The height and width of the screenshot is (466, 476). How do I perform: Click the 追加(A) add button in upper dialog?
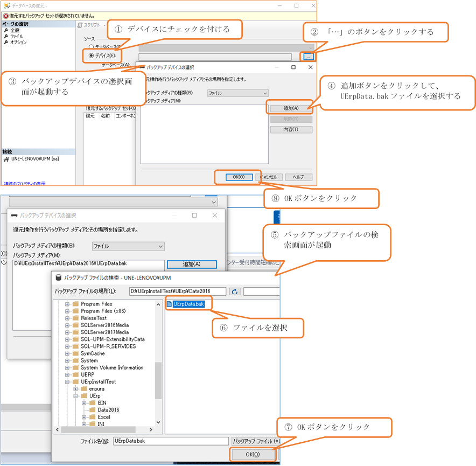(291, 108)
